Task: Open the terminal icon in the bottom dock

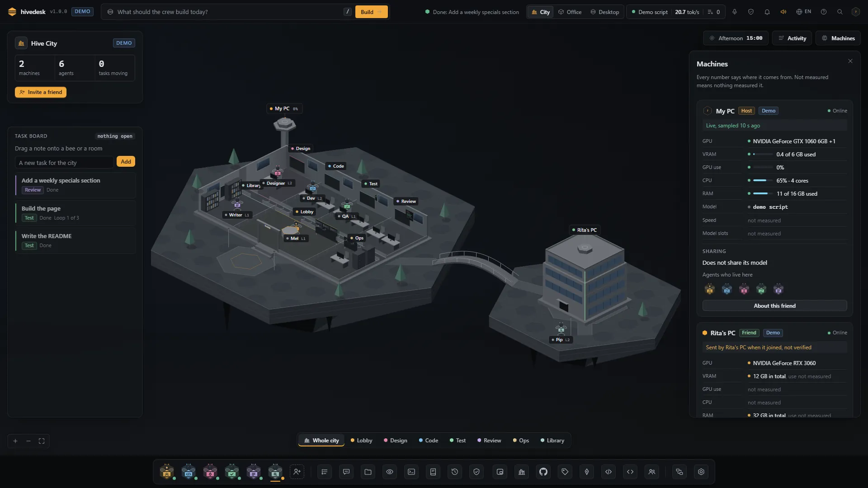Action: 411,472
